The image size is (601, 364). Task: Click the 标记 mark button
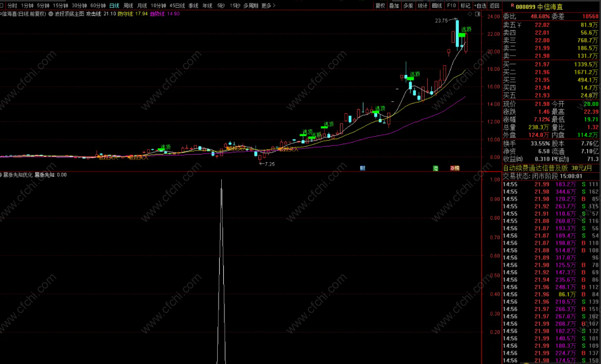point(465,6)
